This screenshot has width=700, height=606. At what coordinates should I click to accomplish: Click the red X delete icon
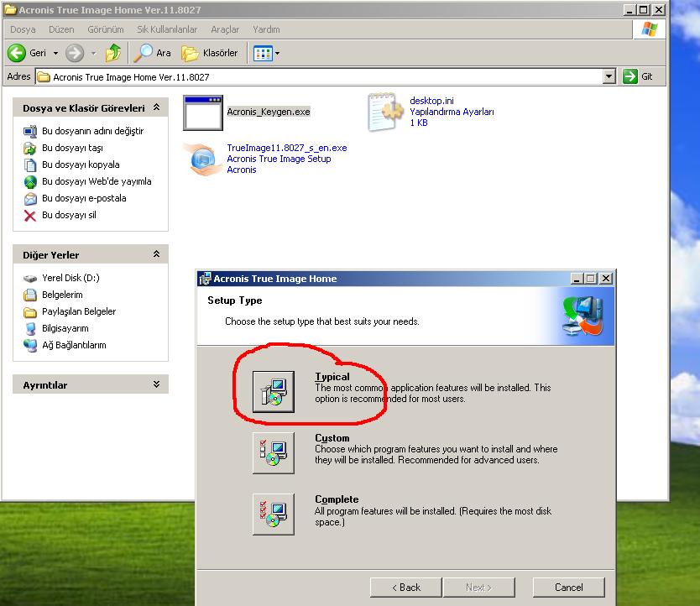pos(30,216)
